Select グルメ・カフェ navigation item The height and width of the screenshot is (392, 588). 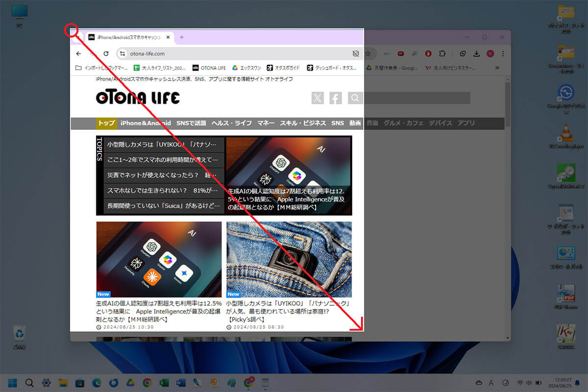(x=403, y=123)
